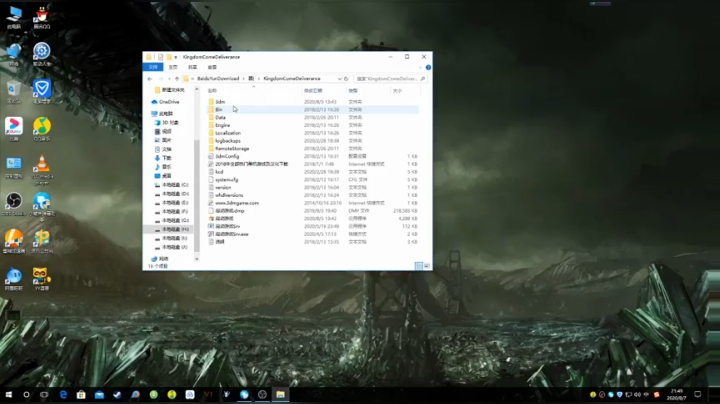The height and width of the screenshot is (404, 720).
Task: Open the Engine folder
Action: pos(223,125)
